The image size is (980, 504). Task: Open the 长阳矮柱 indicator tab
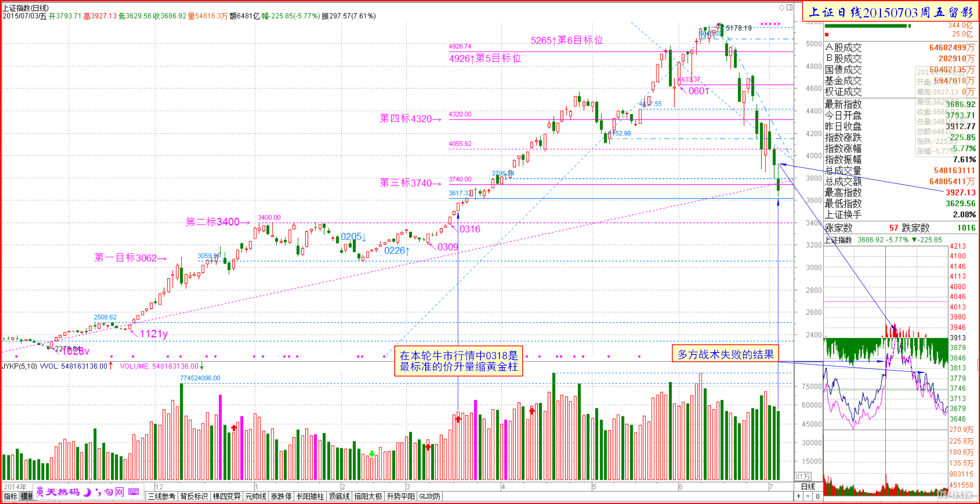310,496
